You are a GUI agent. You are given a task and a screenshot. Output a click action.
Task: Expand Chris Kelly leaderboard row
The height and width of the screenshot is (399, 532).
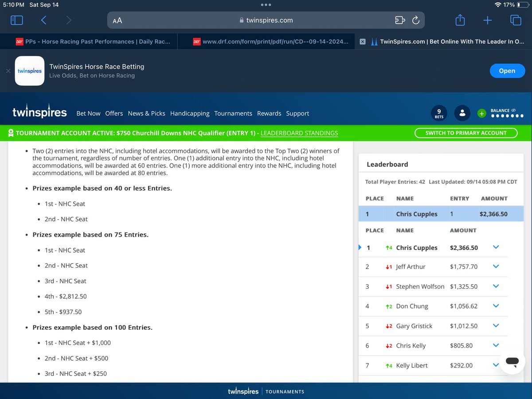(496, 345)
